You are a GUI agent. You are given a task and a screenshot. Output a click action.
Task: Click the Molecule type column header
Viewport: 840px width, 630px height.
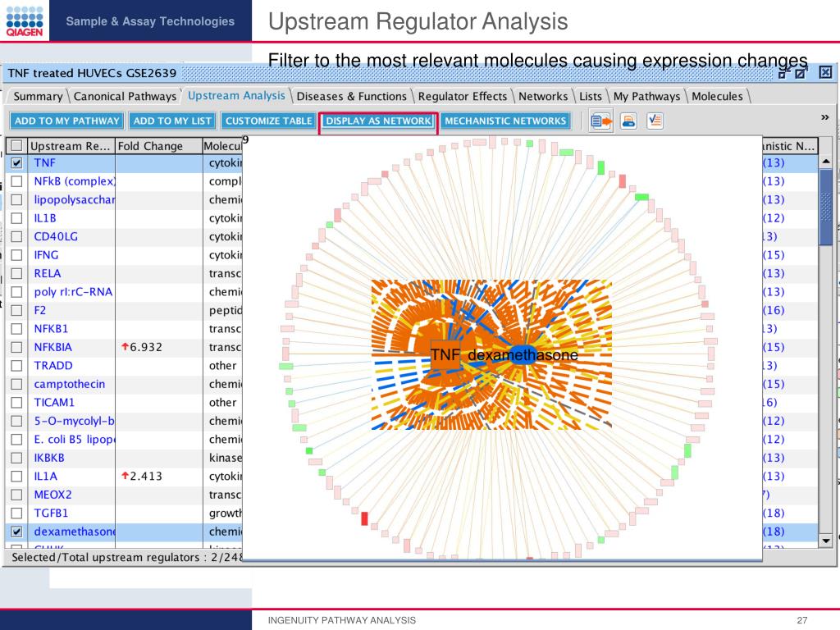[x=222, y=146]
